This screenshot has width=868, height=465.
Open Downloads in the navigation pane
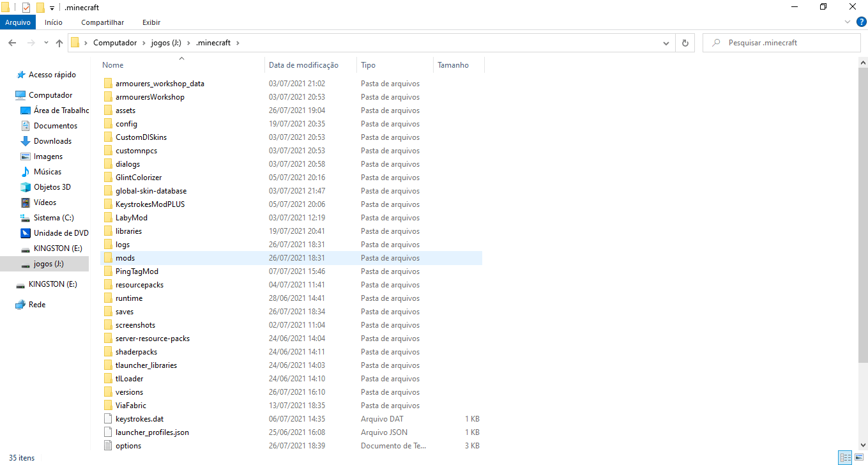52,141
